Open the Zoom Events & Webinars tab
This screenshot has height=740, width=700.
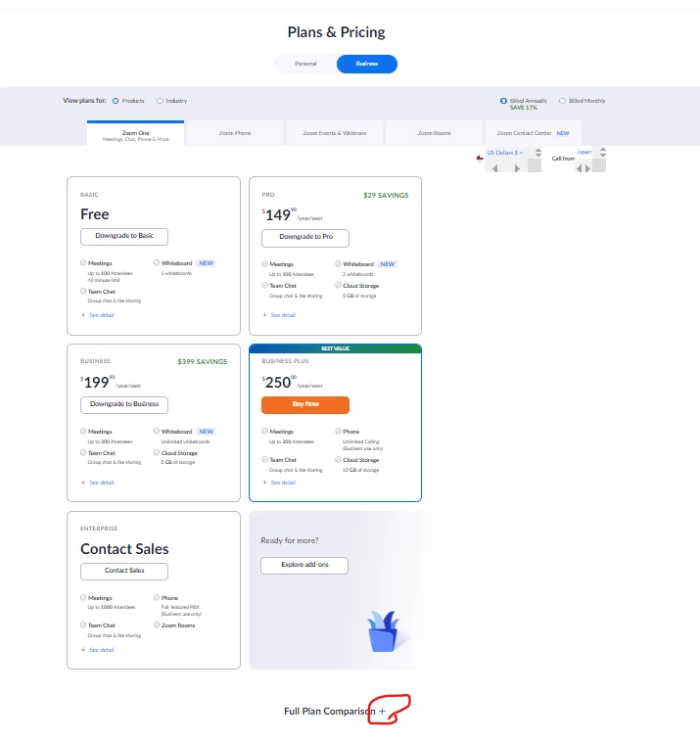(x=335, y=133)
